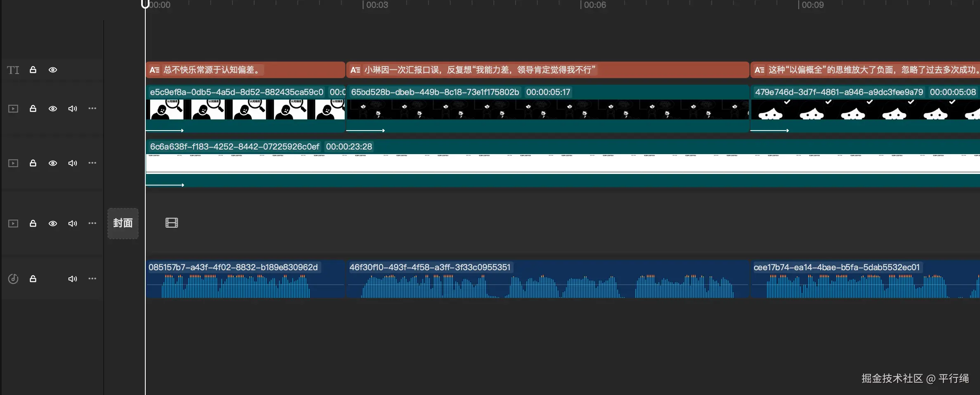Open more options for the 封面 track
This screenshot has width=980, height=395.
(92, 223)
